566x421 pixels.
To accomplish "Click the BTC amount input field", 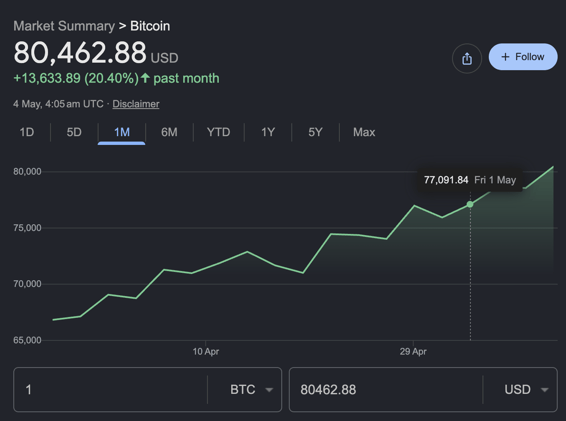I will point(110,390).
